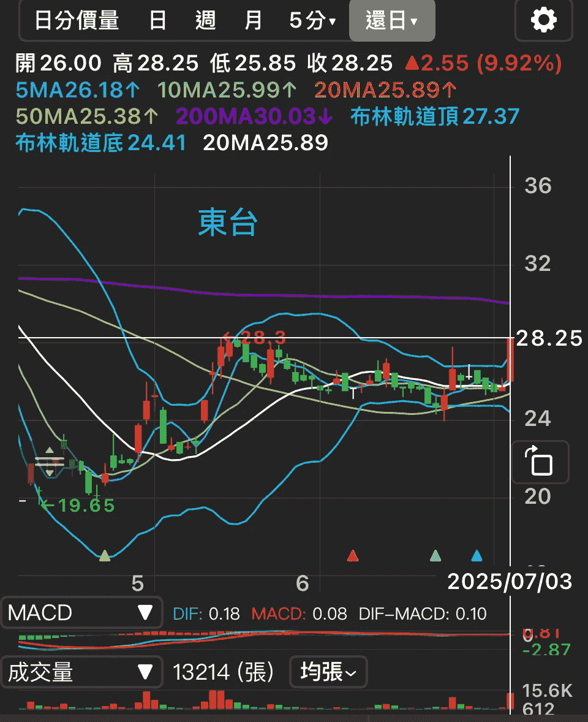The image size is (588, 722).
Task: Switch to 日分價量 view
Action: click(x=77, y=21)
